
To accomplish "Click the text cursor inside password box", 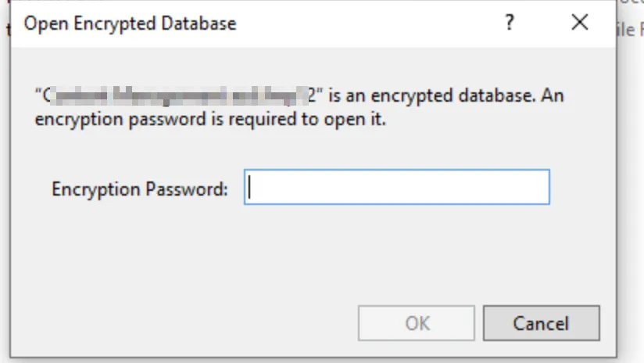I will (x=250, y=189).
